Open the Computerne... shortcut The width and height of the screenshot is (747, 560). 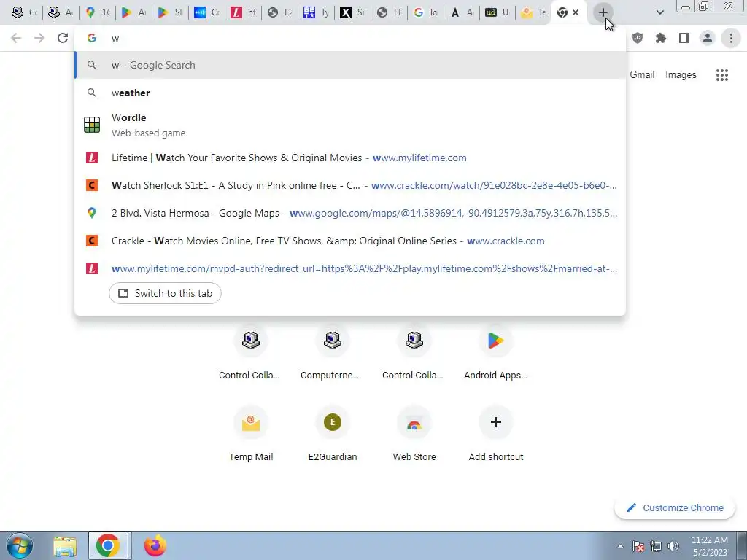pyautogui.click(x=332, y=354)
